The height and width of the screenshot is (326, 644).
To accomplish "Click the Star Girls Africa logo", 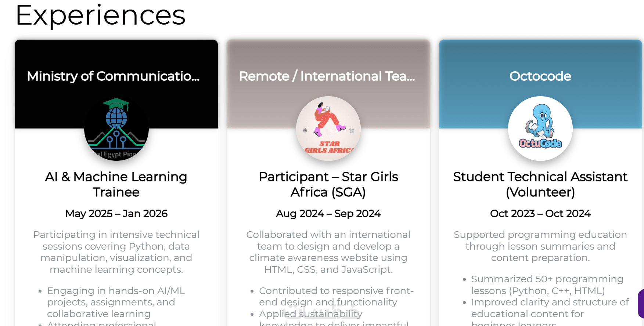I will pyautogui.click(x=328, y=128).
